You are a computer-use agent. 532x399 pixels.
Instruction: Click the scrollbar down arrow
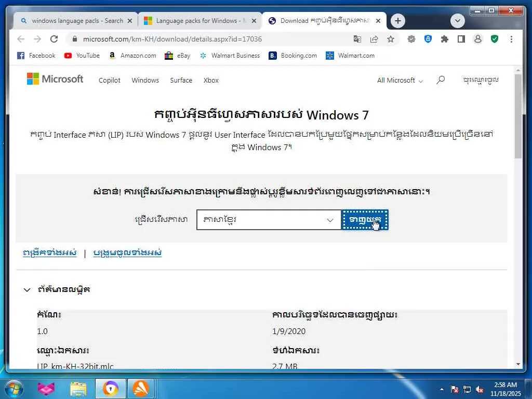[x=518, y=364]
